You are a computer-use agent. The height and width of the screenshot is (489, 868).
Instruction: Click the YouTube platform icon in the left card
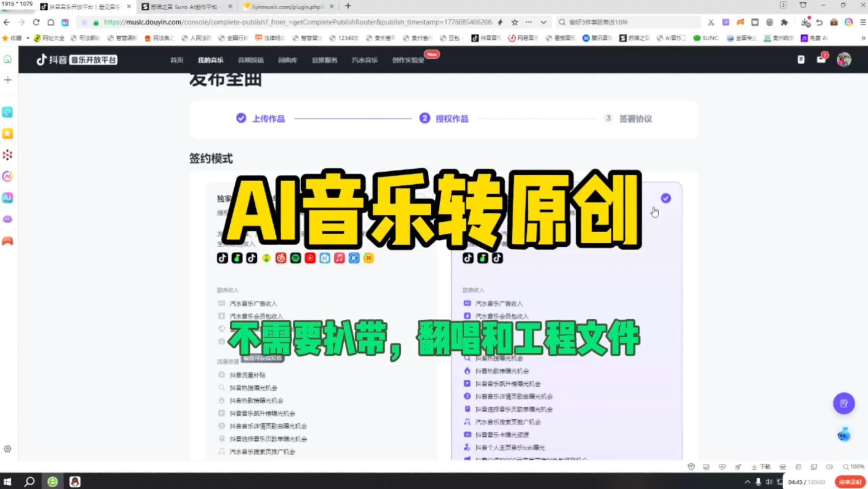point(310,258)
